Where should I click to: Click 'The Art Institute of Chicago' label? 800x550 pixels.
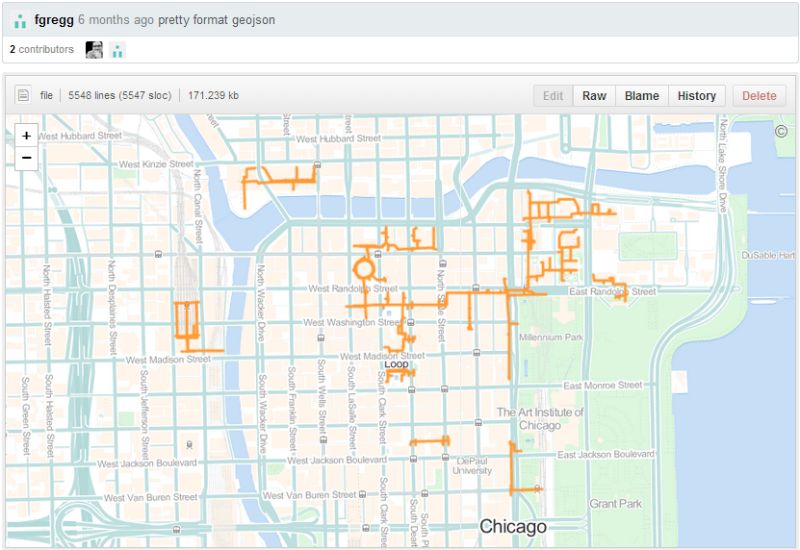tap(540, 419)
